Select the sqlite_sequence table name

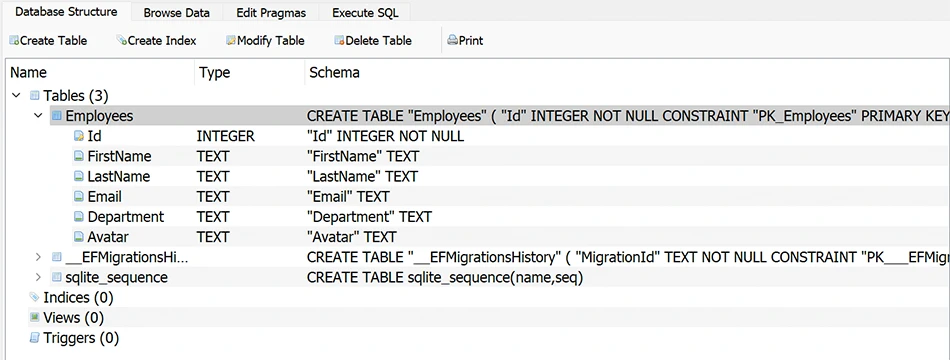pyautogui.click(x=116, y=277)
